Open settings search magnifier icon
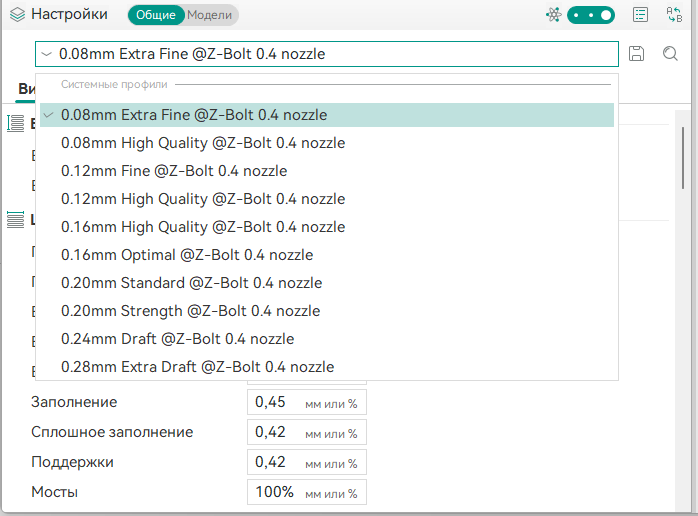The height and width of the screenshot is (516, 698). [x=670, y=53]
